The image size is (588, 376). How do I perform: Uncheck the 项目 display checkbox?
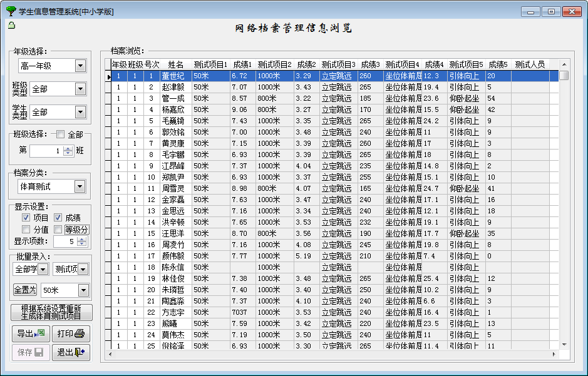tap(26, 218)
